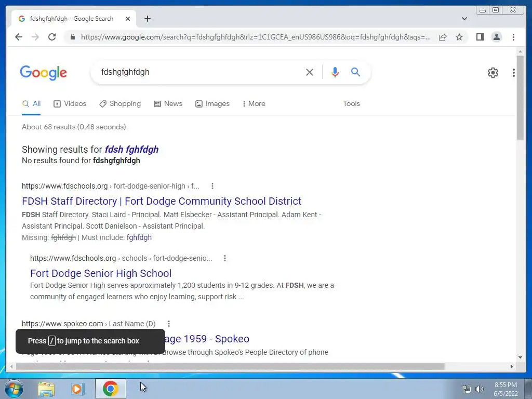Open Google quick settings gear
Screen dimensions: 532x399
[x=493, y=72]
